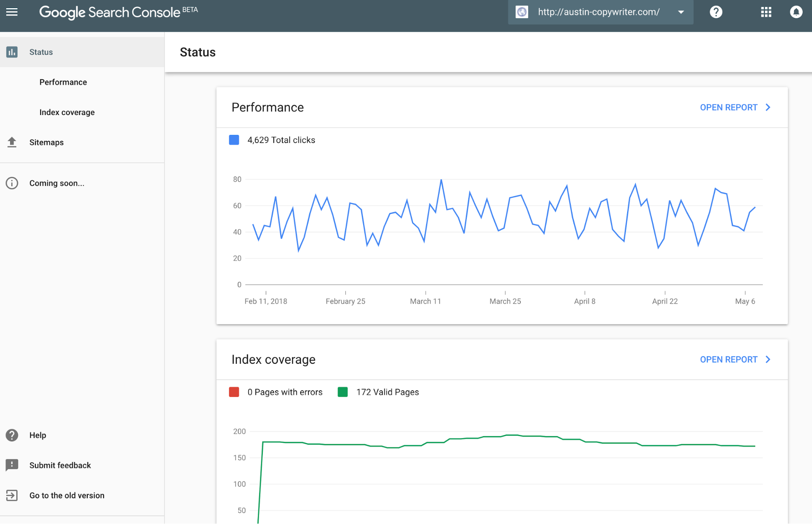Click the Open Report chevron for Performance
812x524 pixels.
pyautogui.click(x=768, y=107)
